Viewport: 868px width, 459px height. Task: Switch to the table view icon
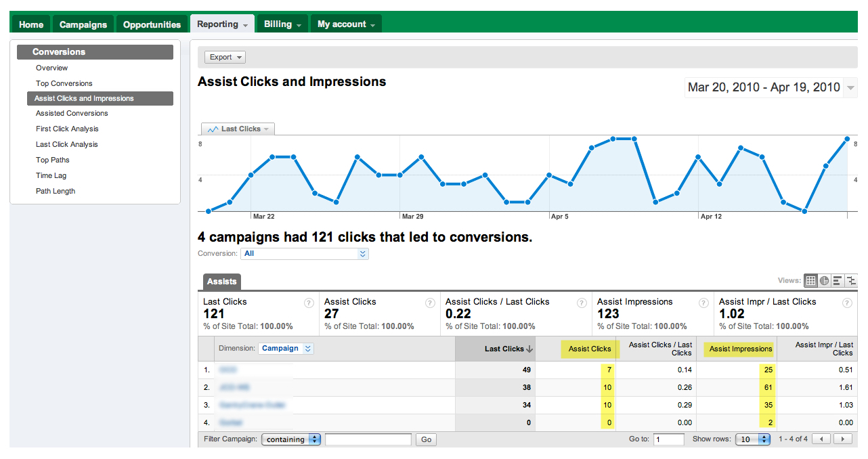click(810, 280)
